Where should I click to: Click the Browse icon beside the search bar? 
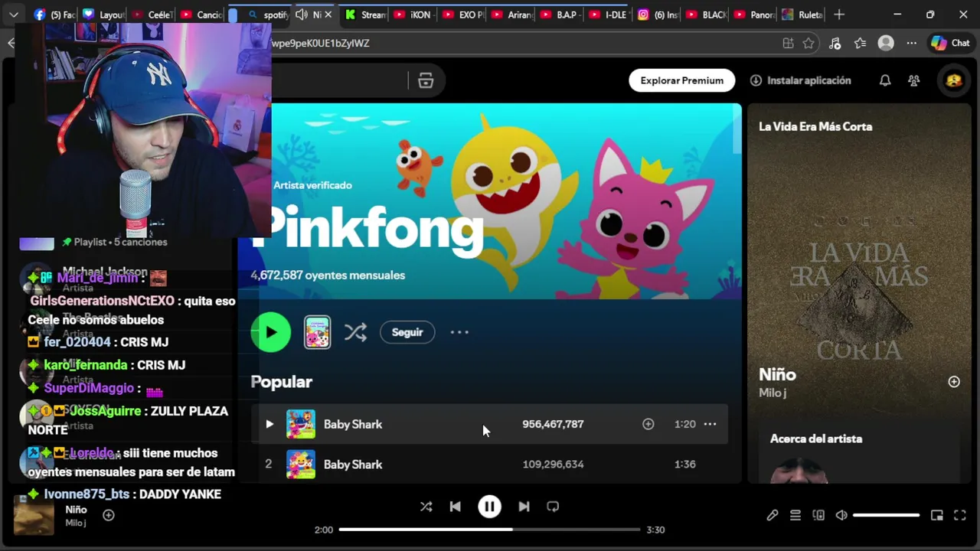coord(426,80)
